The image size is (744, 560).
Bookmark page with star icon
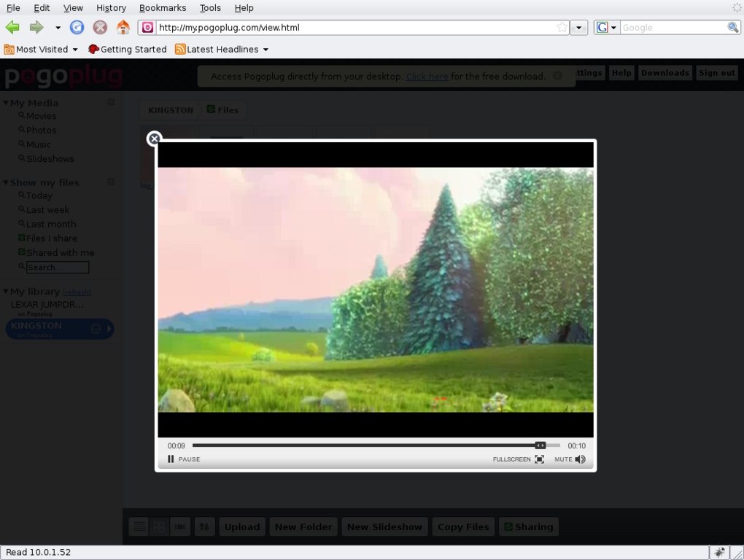(562, 28)
